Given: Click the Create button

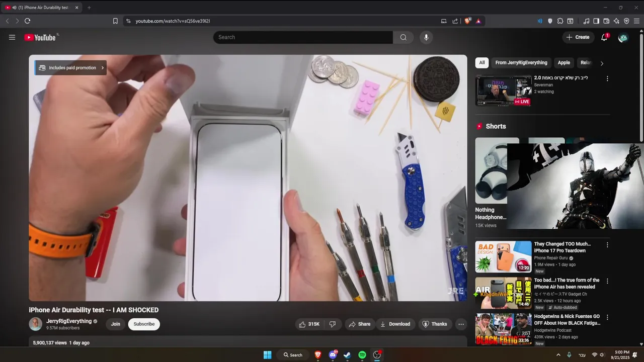Looking at the screenshot, I should (578, 37).
